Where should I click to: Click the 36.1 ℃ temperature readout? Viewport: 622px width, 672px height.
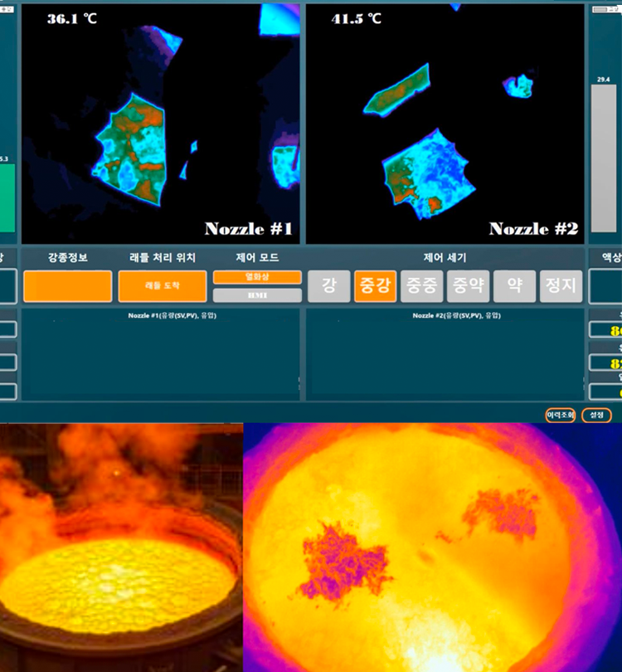coord(71,18)
